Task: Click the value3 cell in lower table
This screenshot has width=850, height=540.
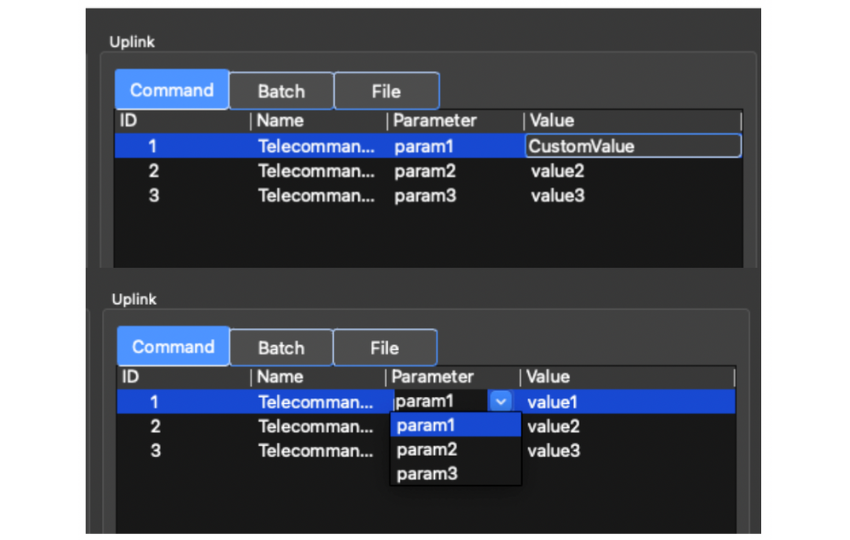Action: [553, 451]
